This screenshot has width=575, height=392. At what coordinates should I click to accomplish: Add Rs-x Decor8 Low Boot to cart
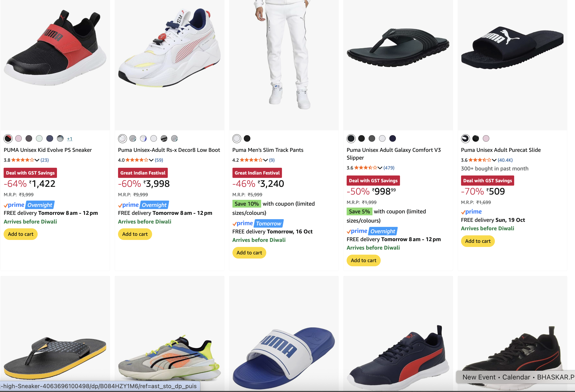(x=135, y=234)
